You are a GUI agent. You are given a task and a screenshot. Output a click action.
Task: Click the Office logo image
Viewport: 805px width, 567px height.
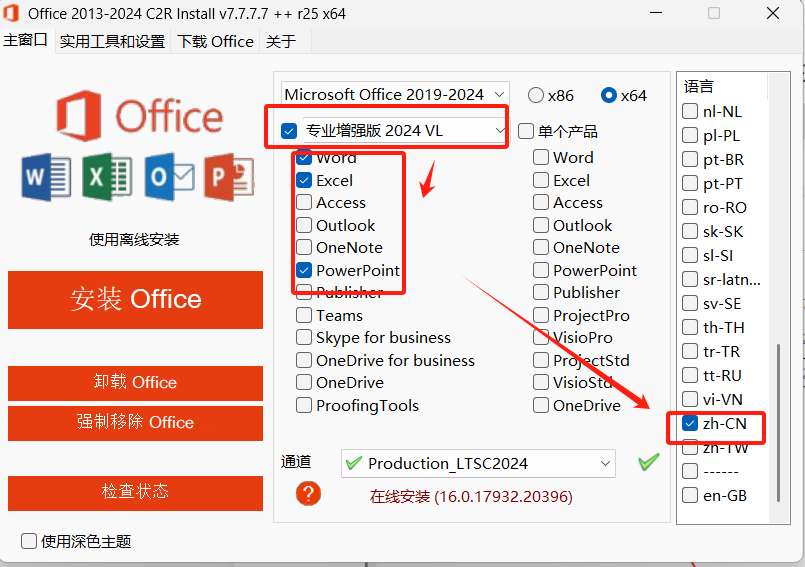pos(140,116)
